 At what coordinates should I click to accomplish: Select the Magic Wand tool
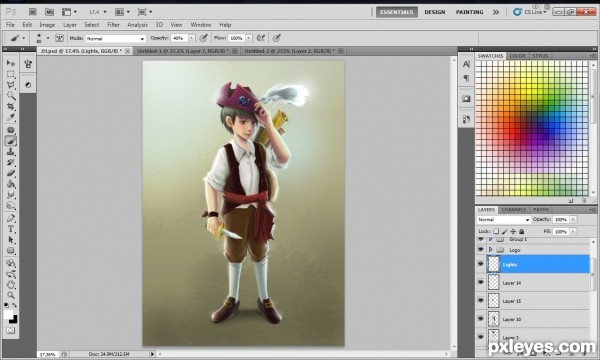(11, 95)
